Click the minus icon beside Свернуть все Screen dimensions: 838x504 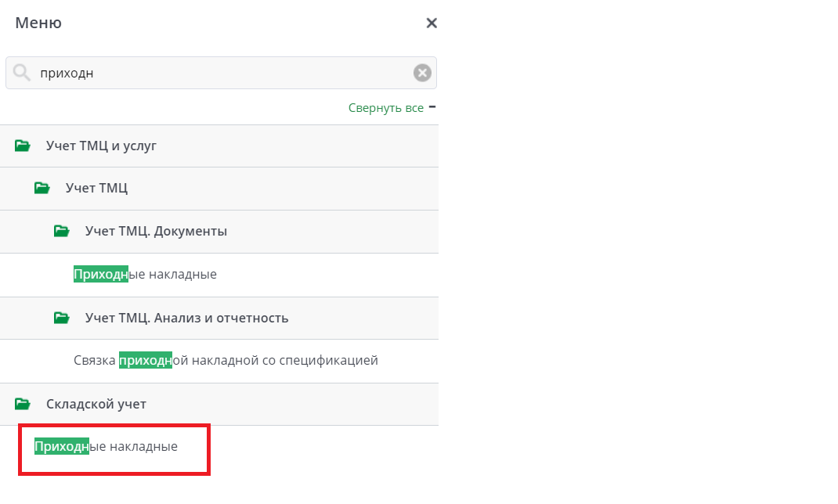(x=432, y=106)
